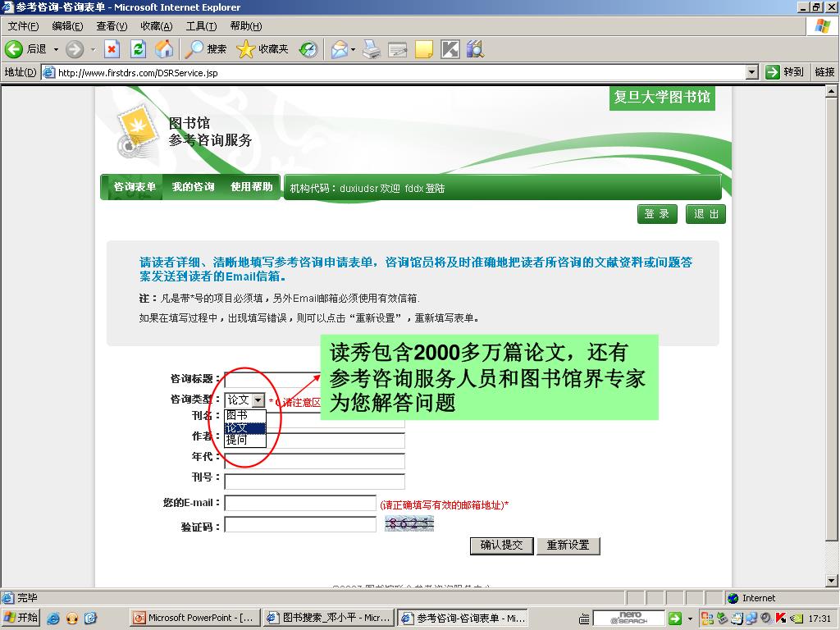Screen dimensions: 840x630
Task: Click the 退出 button
Action: point(705,214)
